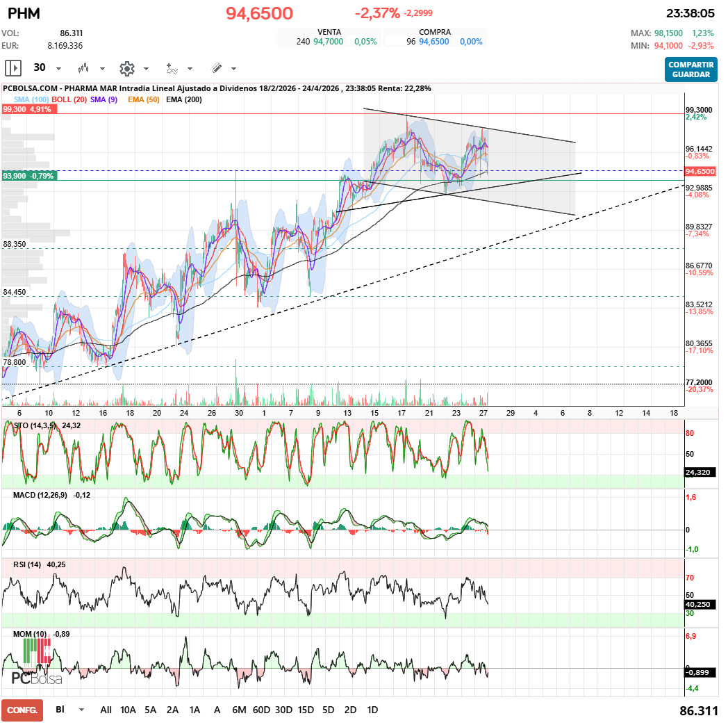Viewport: 728px width, 725px height.
Task: Click the 84,450 level label
Action: (15, 292)
